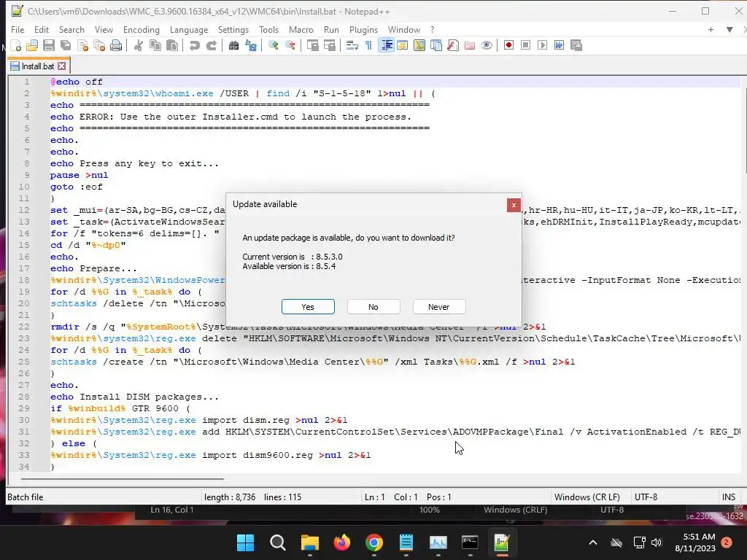This screenshot has height=560, width=747.
Task: Click the macro Playback icon
Action: tap(542, 45)
